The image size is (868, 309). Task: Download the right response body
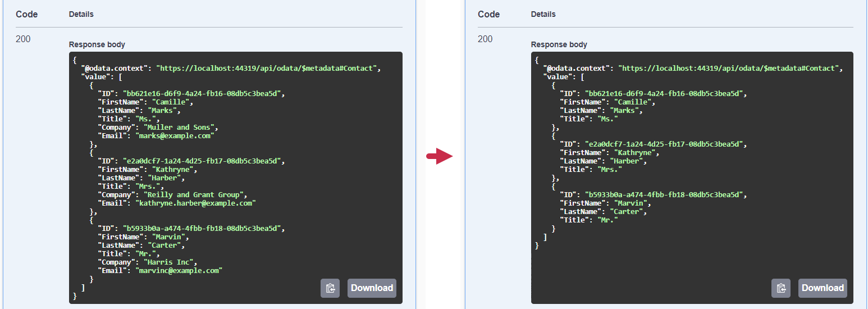(823, 288)
